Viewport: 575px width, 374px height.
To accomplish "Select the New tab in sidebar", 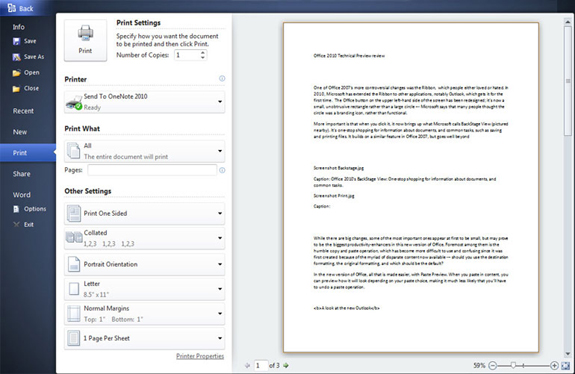I will click(x=20, y=132).
